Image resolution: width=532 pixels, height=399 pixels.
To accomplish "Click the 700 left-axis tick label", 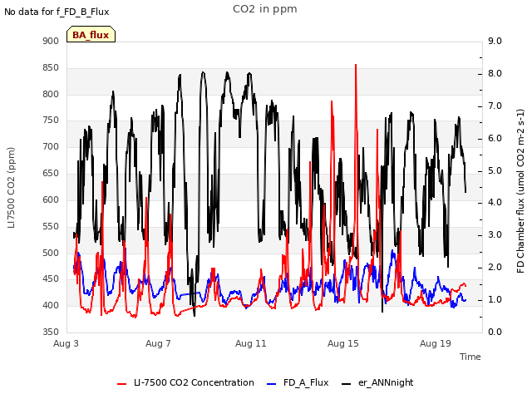I will coord(51,147).
